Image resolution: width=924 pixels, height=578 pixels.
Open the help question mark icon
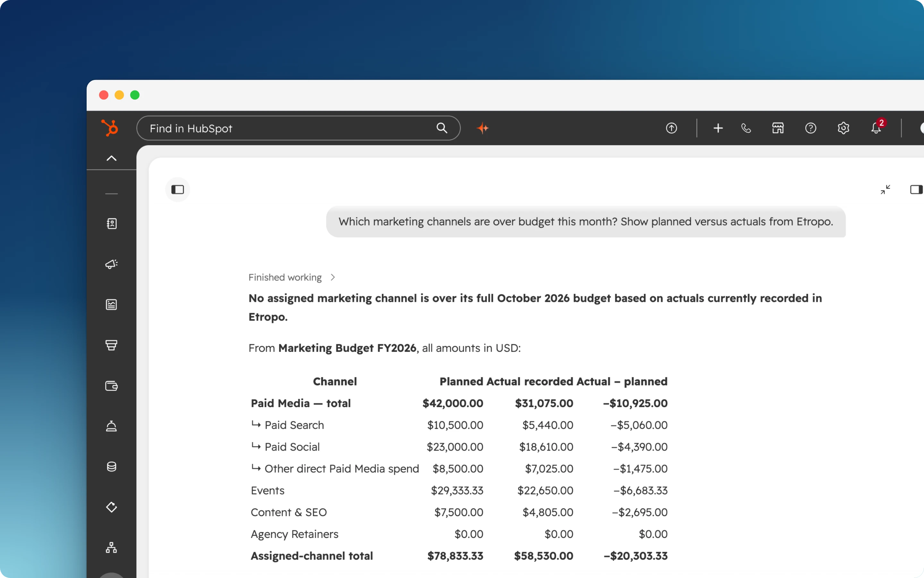pyautogui.click(x=811, y=128)
